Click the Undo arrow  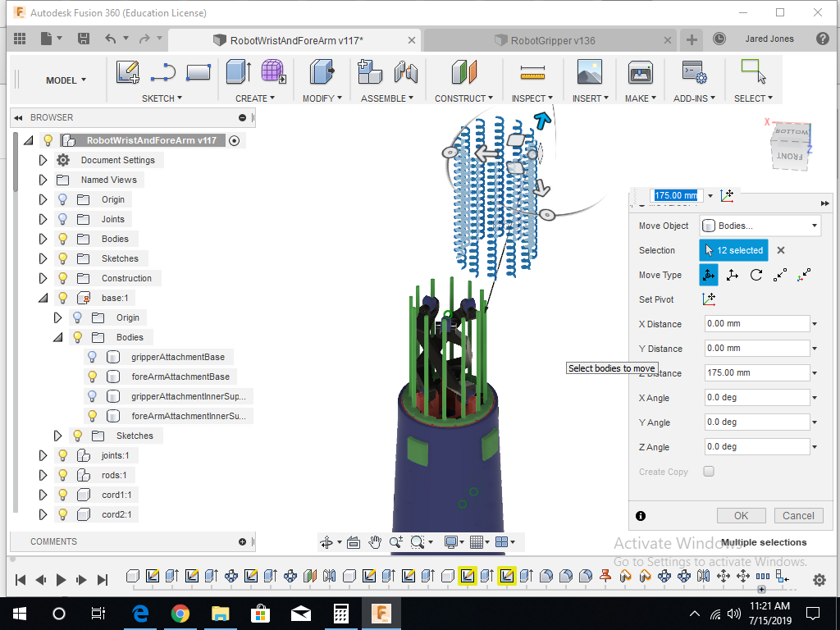click(111, 39)
